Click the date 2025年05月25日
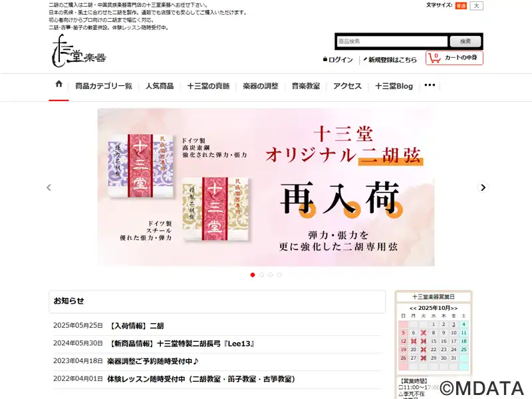This screenshot has width=532, height=399. [x=78, y=325]
